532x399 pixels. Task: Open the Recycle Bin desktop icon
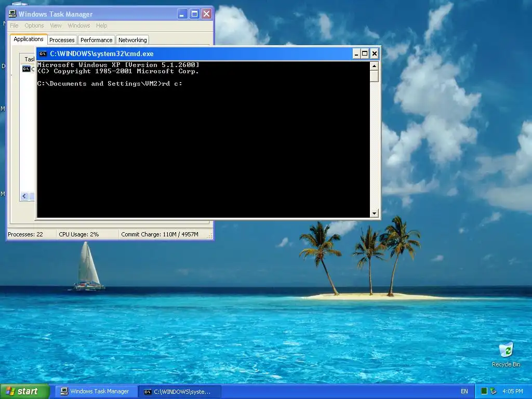(506, 350)
